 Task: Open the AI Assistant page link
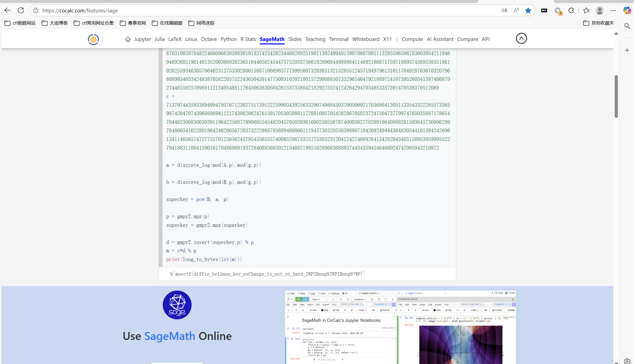coord(440,39)
